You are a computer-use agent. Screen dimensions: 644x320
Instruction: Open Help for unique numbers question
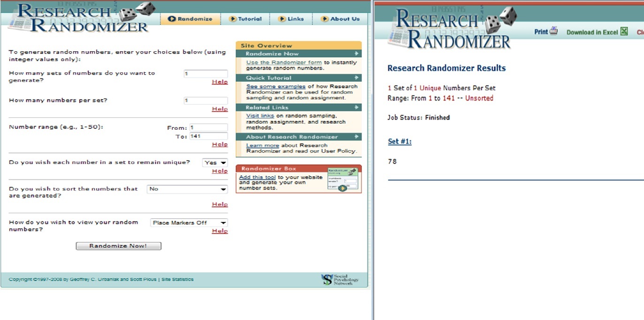[220, 171]
